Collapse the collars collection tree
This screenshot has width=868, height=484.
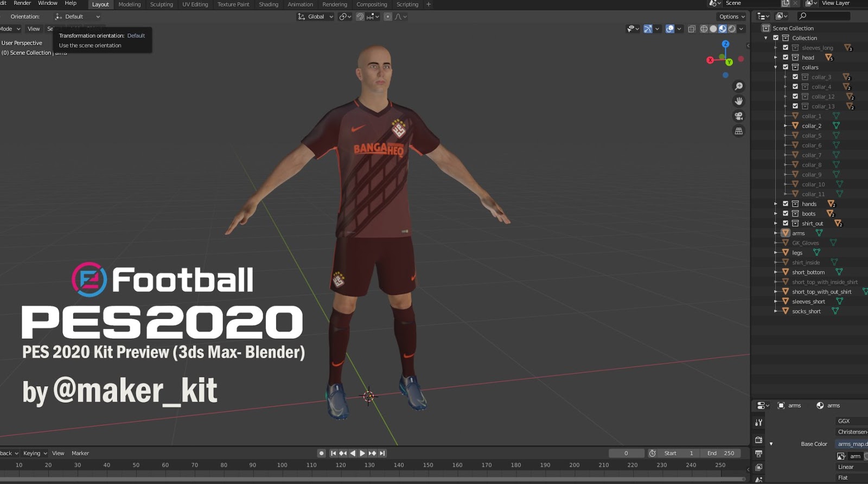(x=775, y=67)
